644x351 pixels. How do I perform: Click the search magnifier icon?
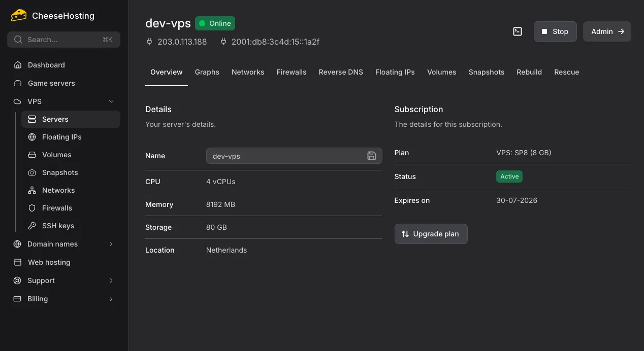coord(18,40)
